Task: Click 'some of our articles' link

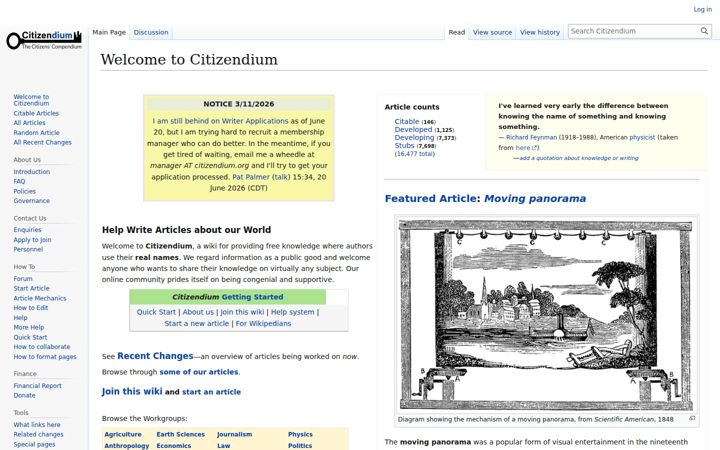Action: click(199, 372)
